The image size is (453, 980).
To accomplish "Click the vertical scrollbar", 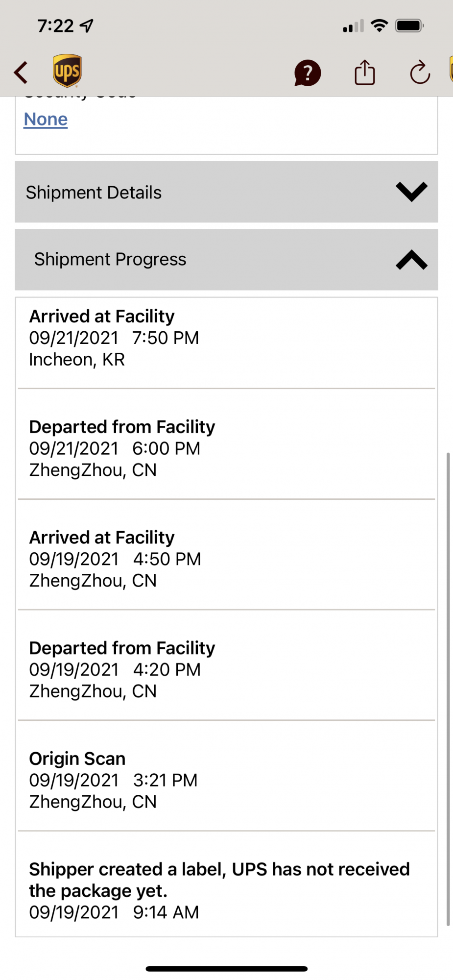I will pyautogui.click(x=448, y=689).
